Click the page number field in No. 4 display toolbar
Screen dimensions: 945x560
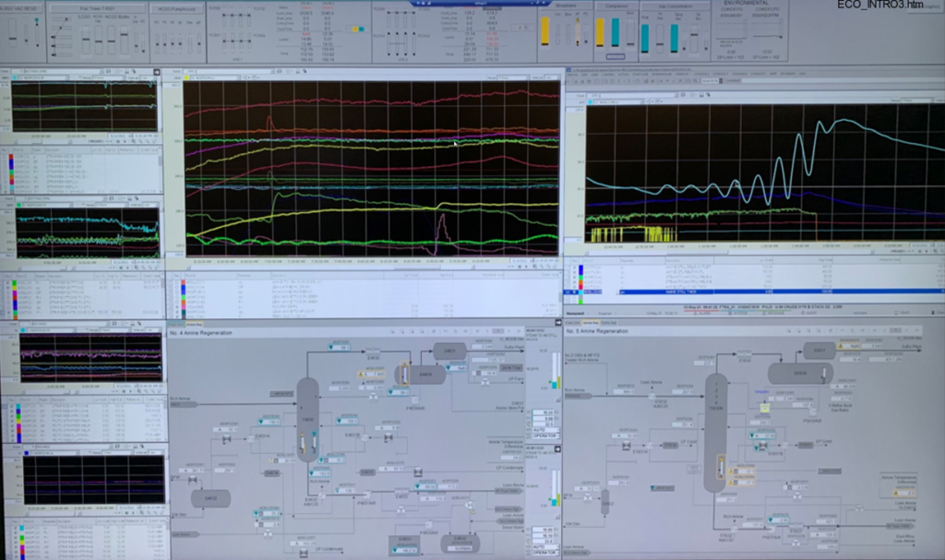click(497, 331)
